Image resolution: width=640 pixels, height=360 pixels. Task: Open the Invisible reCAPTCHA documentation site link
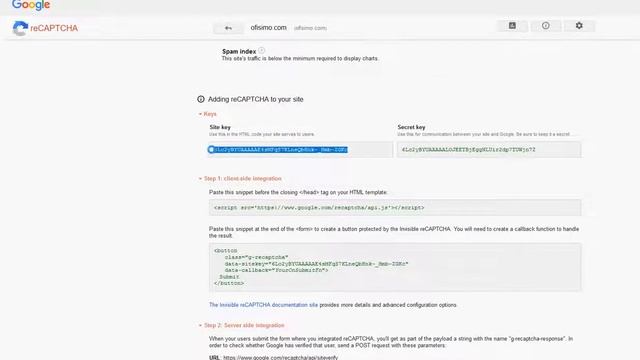263,305
